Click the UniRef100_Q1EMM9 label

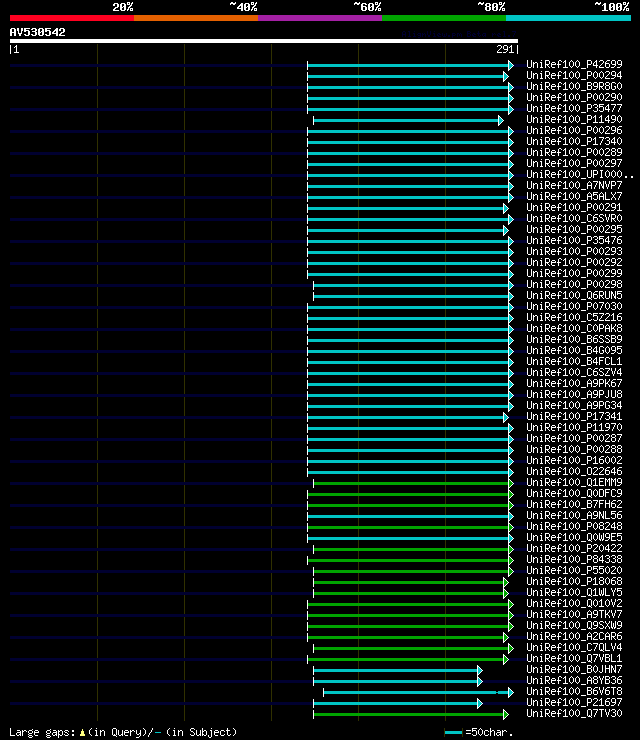[x=574, y=483]
